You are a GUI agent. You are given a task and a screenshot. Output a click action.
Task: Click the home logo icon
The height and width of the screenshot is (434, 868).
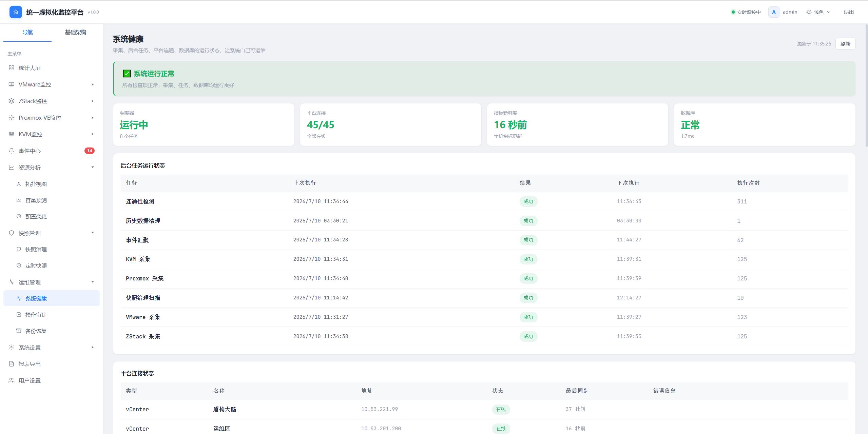pyautogui.click(x=16, y=12)
